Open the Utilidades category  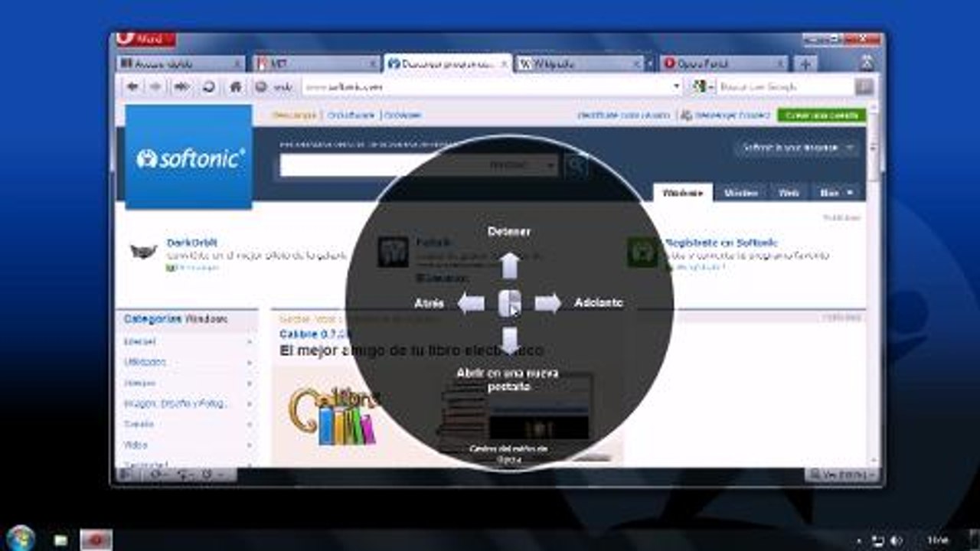tap(145, 362)
